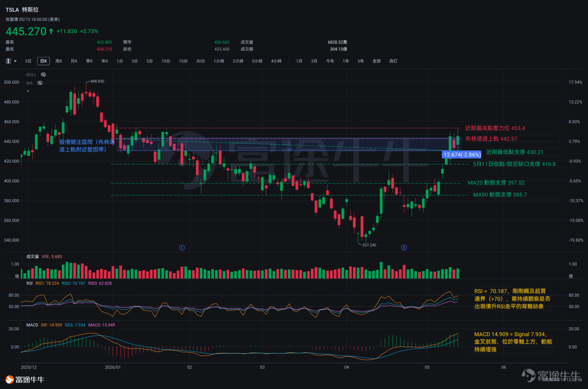Click the 最低 430.210 value

(x=104, y=49)
